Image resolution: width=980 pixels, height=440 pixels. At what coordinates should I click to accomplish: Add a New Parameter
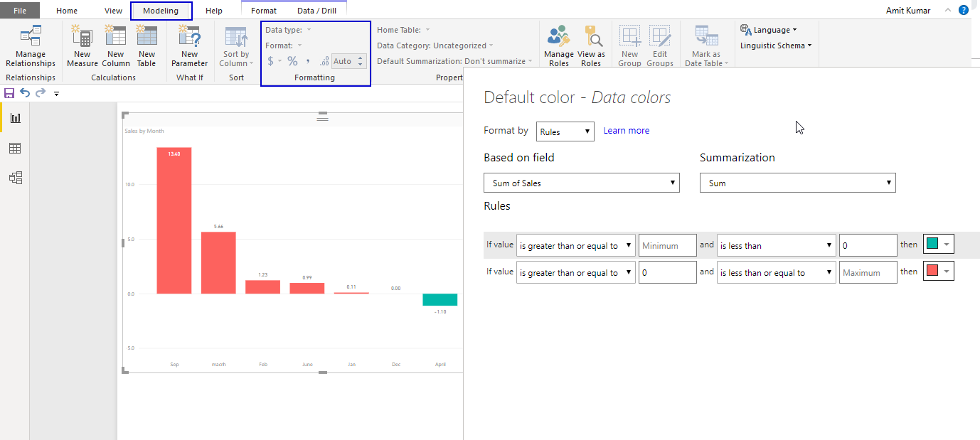tap(190, 46)
